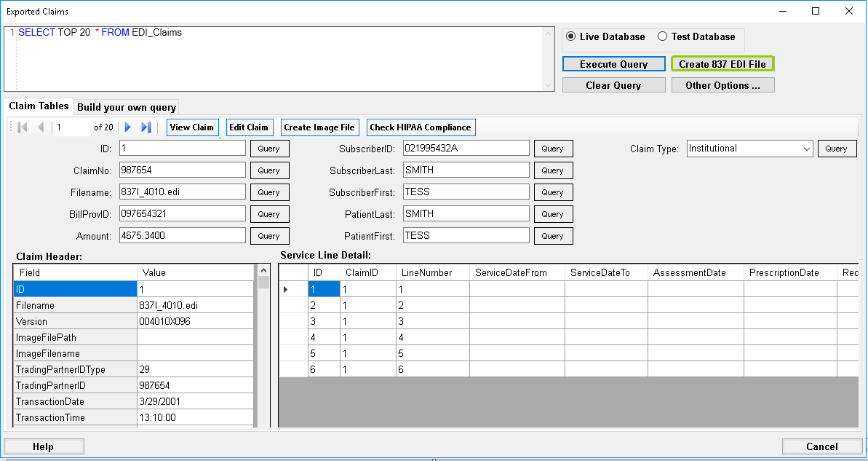Go to next record arrow

coord(128,127)
